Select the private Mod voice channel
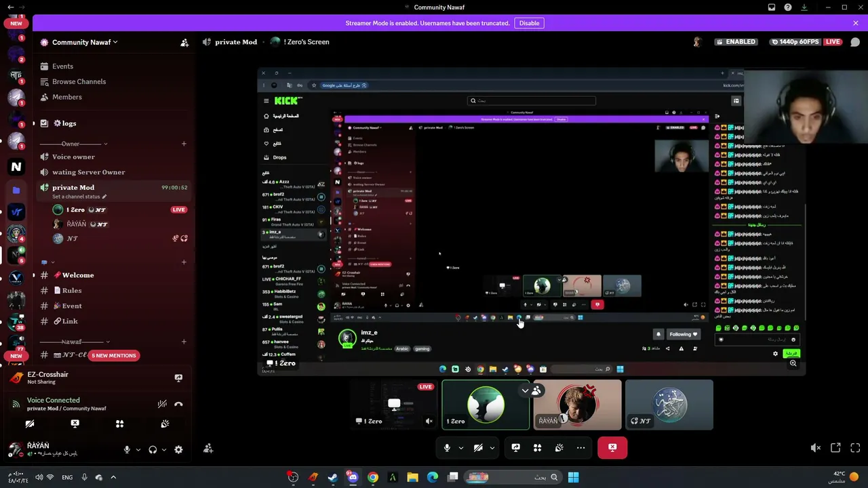Viewport: 868px width, 488px height. click(x=73, y=187)
